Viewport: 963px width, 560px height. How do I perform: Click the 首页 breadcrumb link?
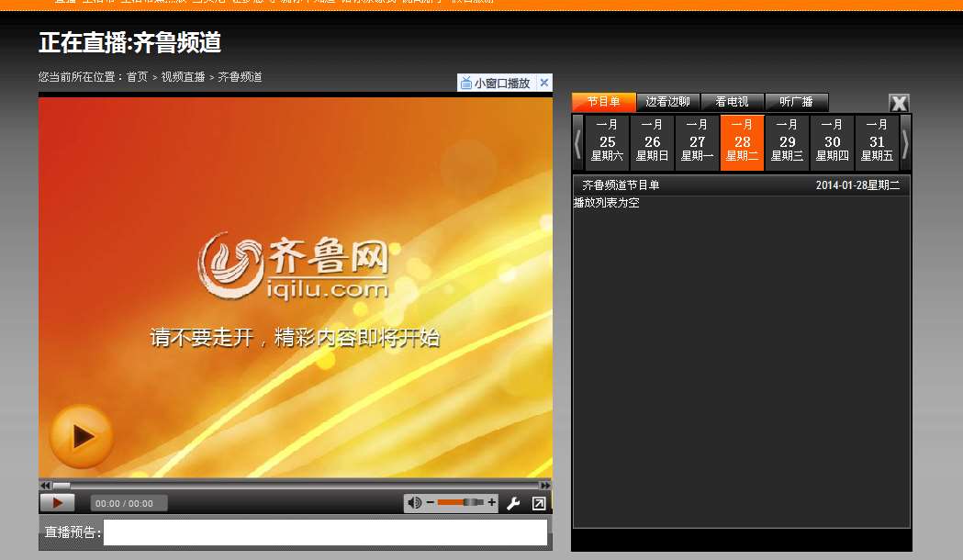tap(137, 77)
